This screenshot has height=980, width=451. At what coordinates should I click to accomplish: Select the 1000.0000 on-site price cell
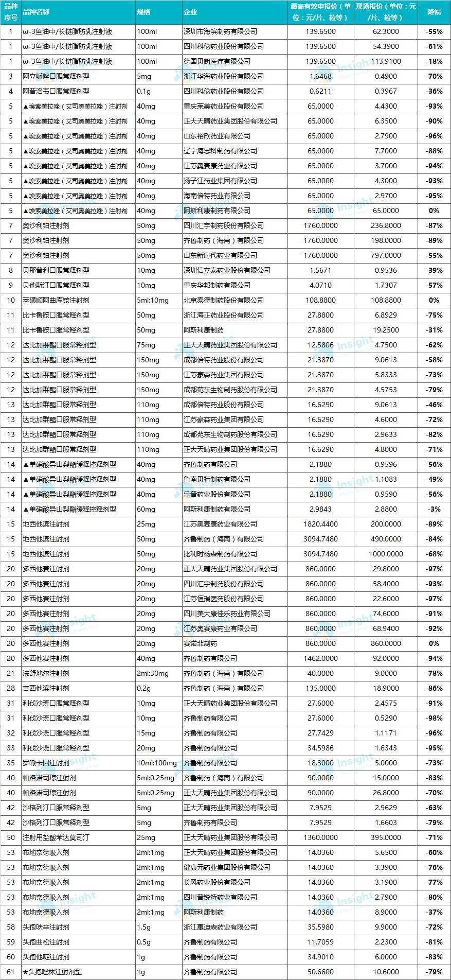(386, 554)
